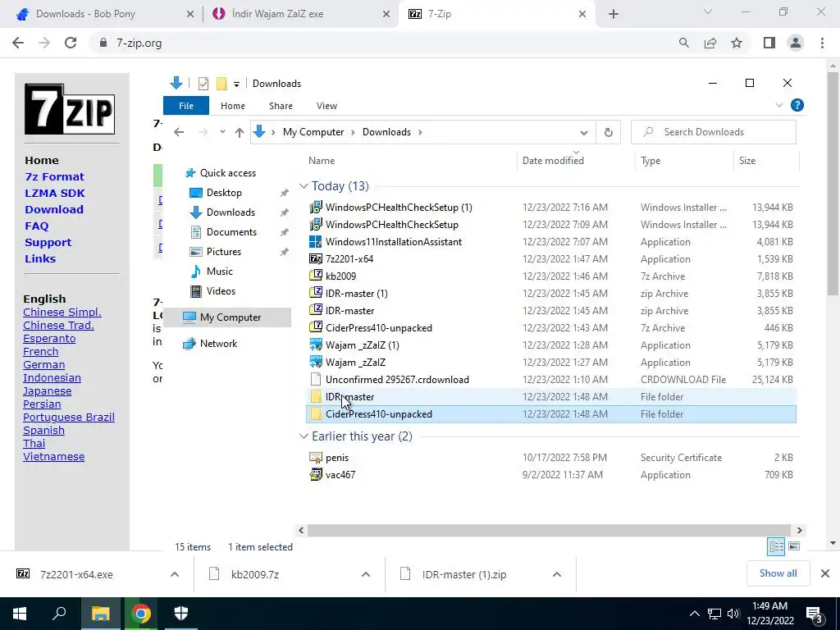Select the CiderPress410-unpacked folder icon
The image size is (840, 630).
click(316, 413)
